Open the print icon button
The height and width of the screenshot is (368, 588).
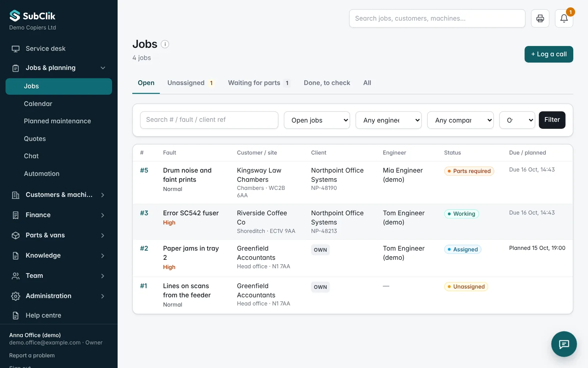click(540, 18)
